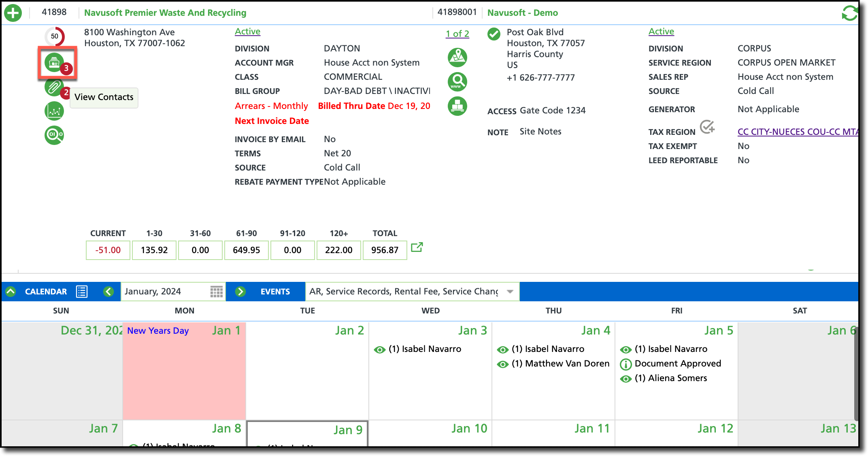868x456 pixels.
Task: Toggle eye icon for Matthew Van Doren
Action: point(502,364)
